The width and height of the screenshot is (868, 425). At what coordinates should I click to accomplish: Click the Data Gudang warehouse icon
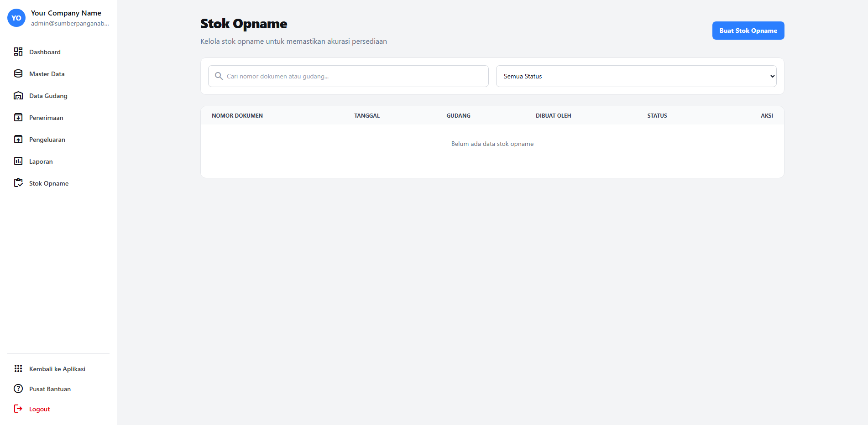point(18,95)
